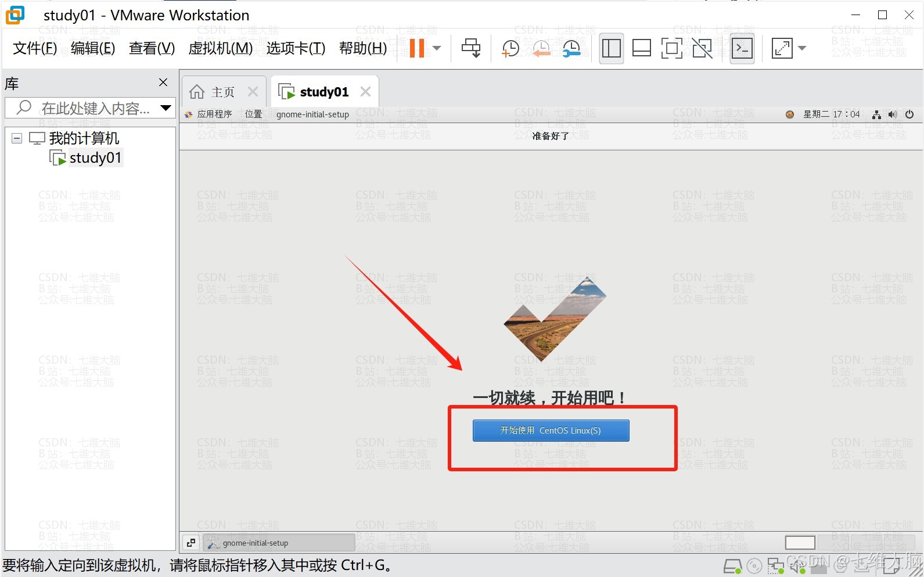Viewport: 924px width, 577px height.
Task: Close the study01 tab
Action: coord(365,92)
